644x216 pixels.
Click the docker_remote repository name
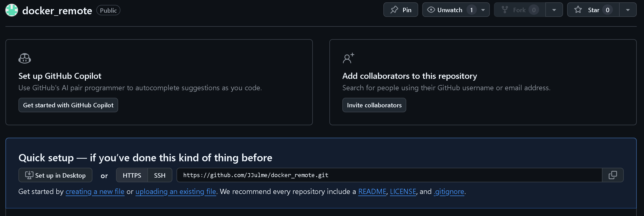(x=57, y=11)
